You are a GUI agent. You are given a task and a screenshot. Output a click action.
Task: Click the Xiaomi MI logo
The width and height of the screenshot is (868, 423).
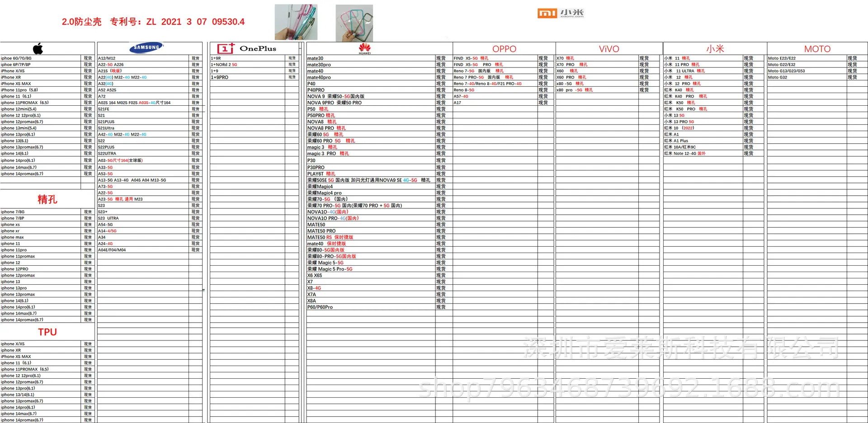561,13
